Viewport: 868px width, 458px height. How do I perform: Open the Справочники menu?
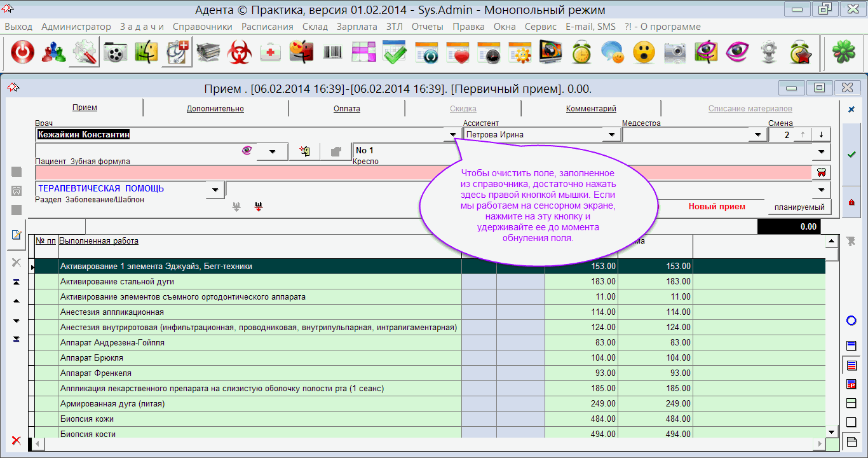(202, 27)
